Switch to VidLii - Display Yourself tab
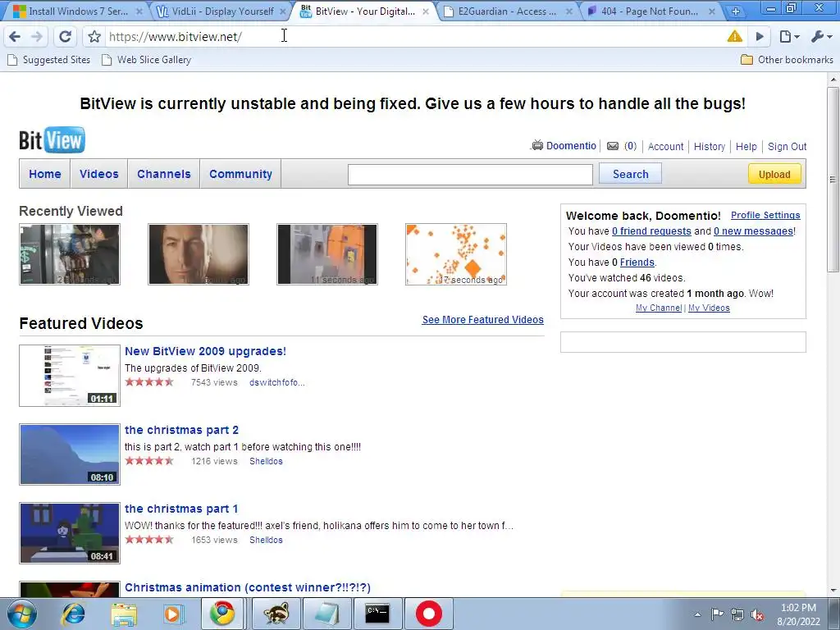This screenshot has height=630, width=840. pos(221,11)
